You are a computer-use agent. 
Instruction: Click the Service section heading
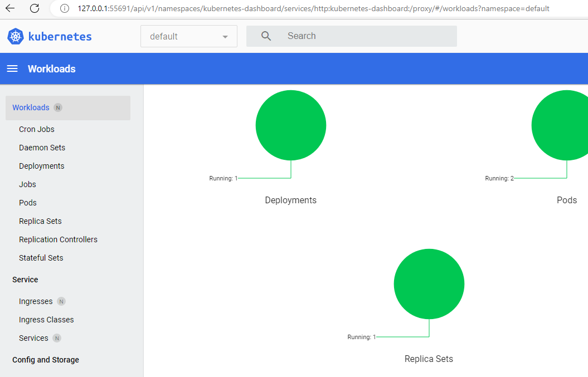click(x=25, y=280)
